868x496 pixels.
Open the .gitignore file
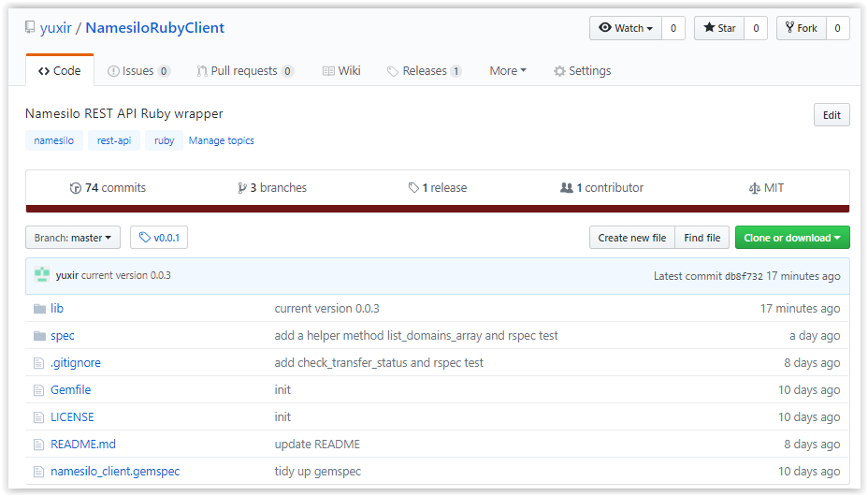pyautogui.click(x=76, y=362)
